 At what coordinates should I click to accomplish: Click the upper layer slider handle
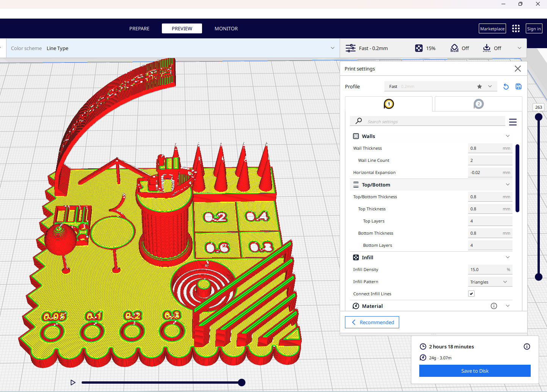point(539,117)
